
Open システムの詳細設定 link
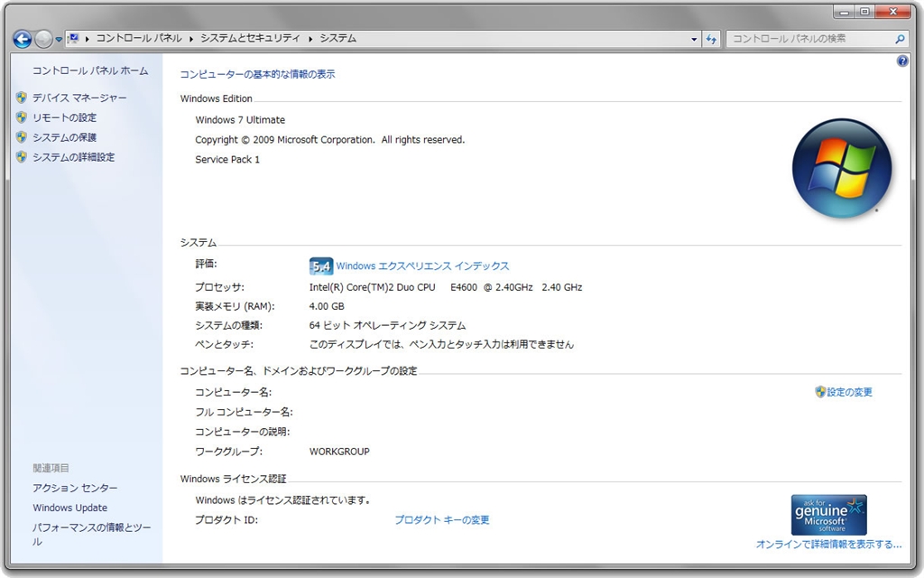point(74,157)
